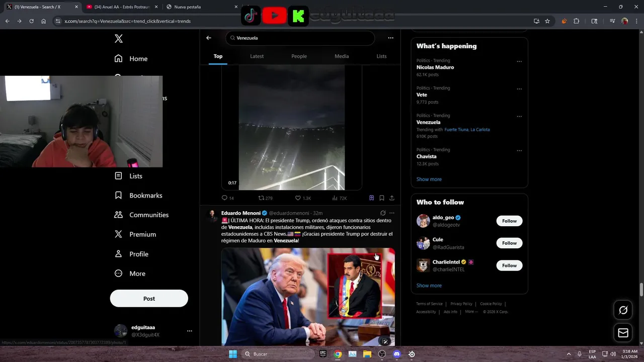
Task: Open the More sidebar menu
Action: coord(130,274)
